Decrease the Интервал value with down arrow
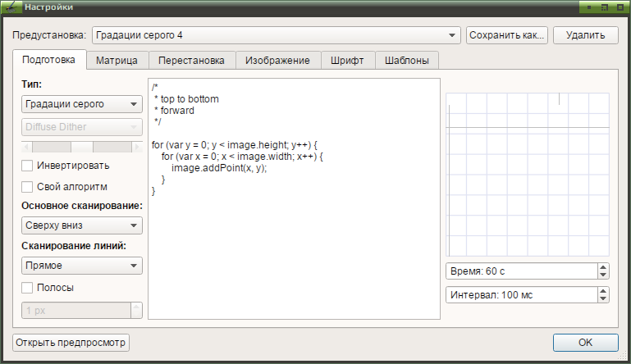This screenshot has width=631, height=364. (x=603, y=299)
